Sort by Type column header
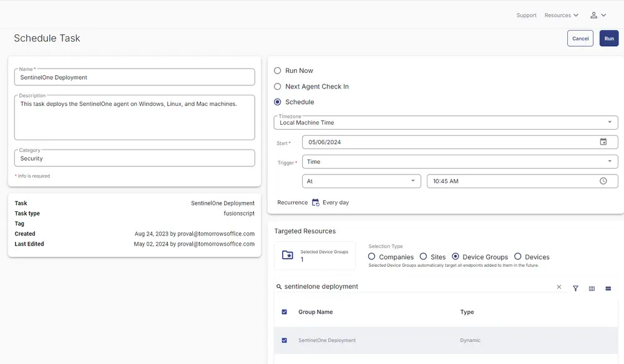624x364 pixels. [467, 312]
